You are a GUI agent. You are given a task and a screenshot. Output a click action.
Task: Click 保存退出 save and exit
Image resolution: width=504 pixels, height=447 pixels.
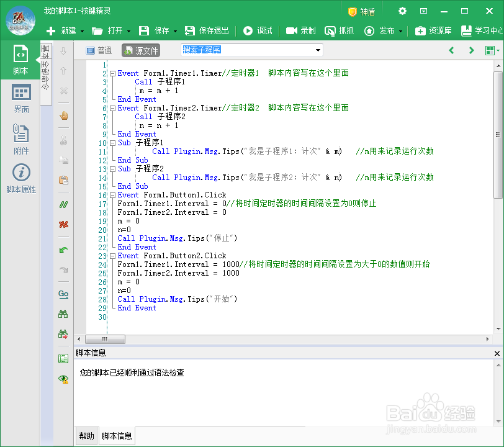(207, 30)
